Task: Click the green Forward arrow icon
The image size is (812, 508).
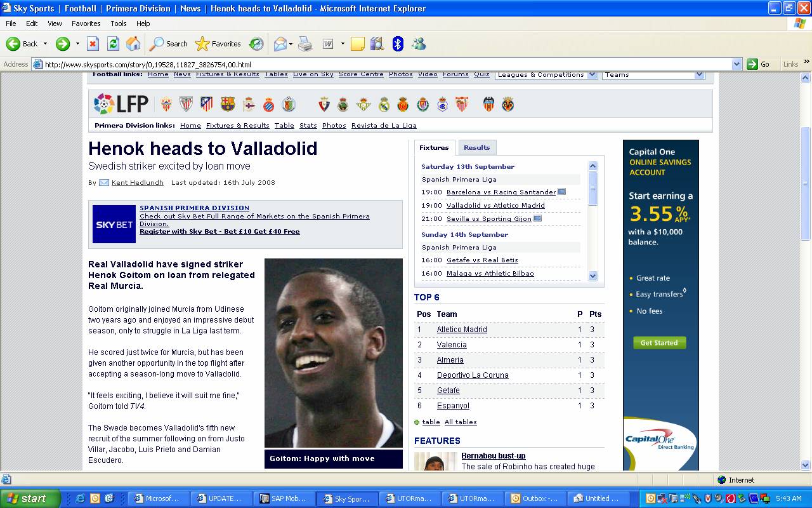Action: tap(63, 44)
